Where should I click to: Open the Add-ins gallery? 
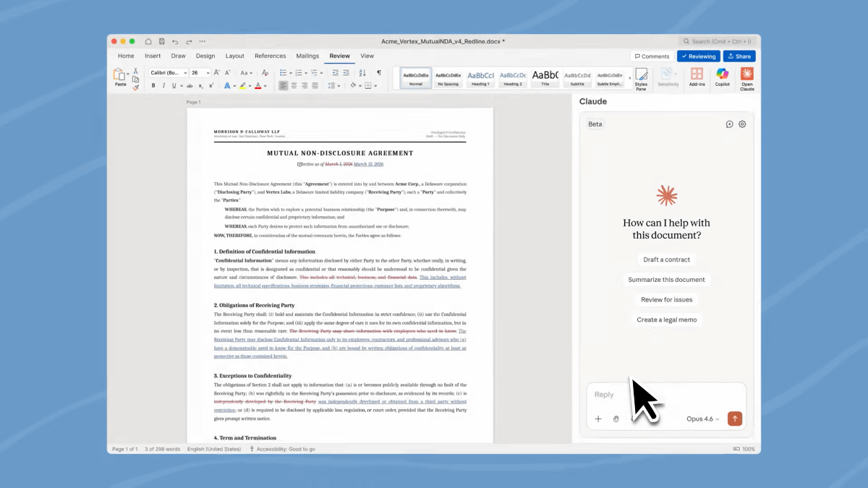(697, 77)
